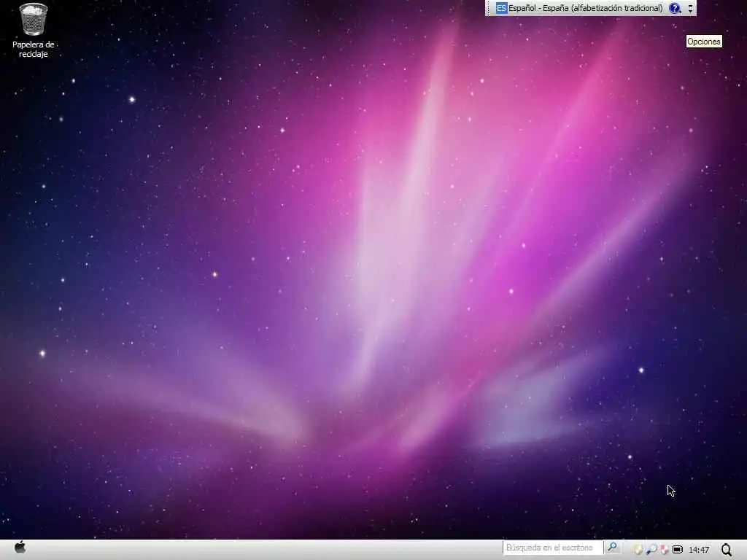The image size is (747, 560).
Task: Focus the Búsqueda en el escritorio field
Action: coord(553,548)
